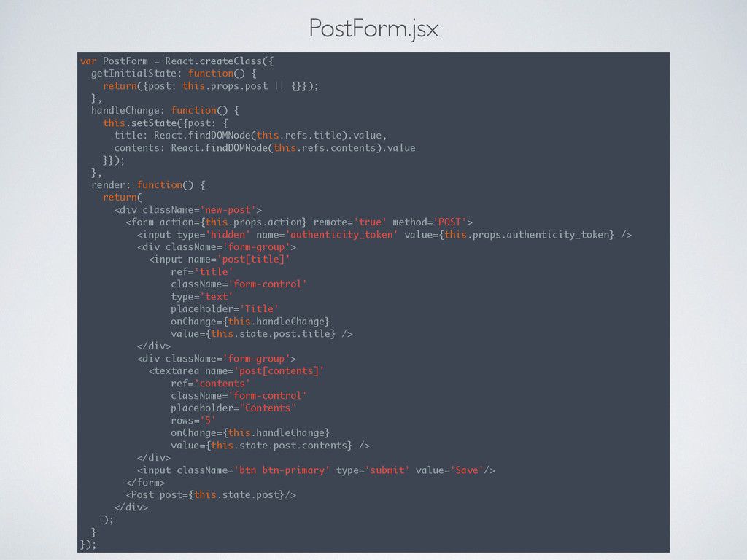Click the 'value={this.state.post.contents} />' line
747x560 pixels.
click(270, 446)
